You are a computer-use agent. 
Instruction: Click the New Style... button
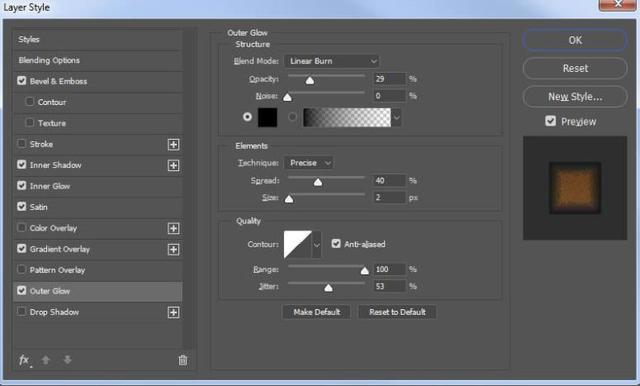(x=575, y=97)
